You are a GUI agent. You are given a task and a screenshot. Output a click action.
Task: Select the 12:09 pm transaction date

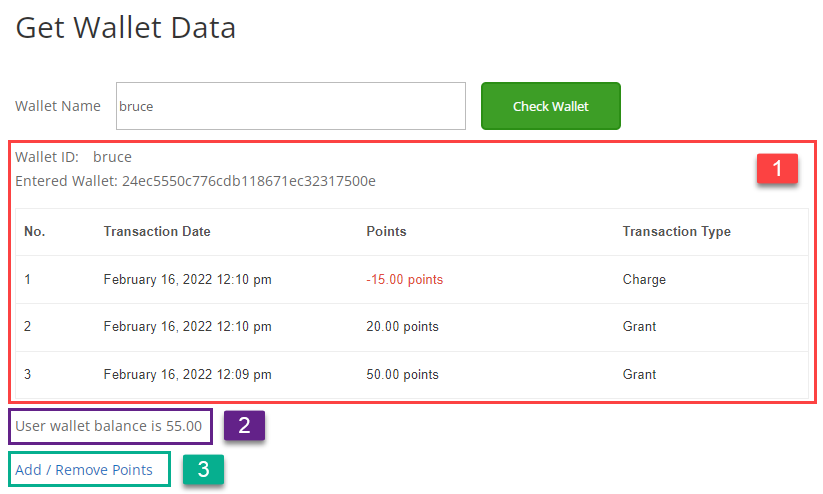tap(187, 374)
